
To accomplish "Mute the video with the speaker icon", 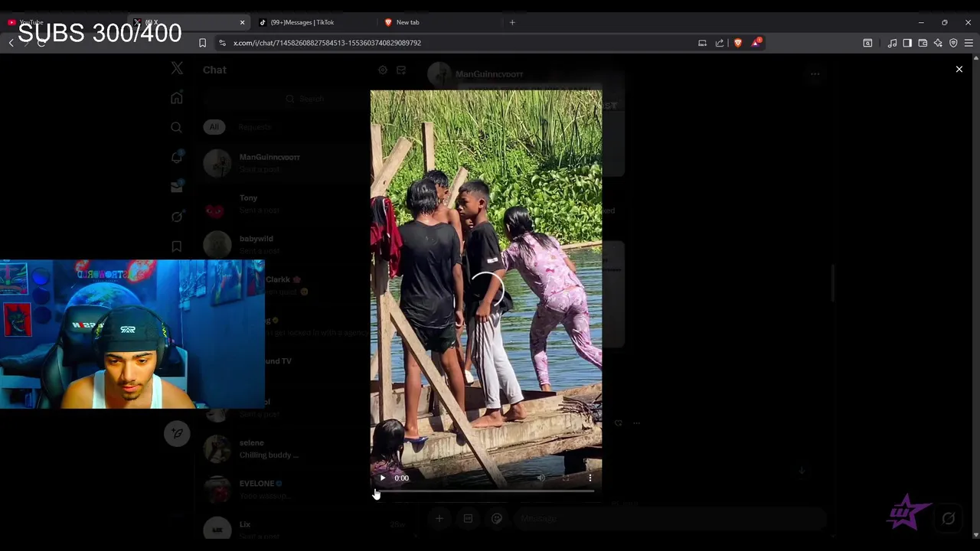I will point(541,478).
